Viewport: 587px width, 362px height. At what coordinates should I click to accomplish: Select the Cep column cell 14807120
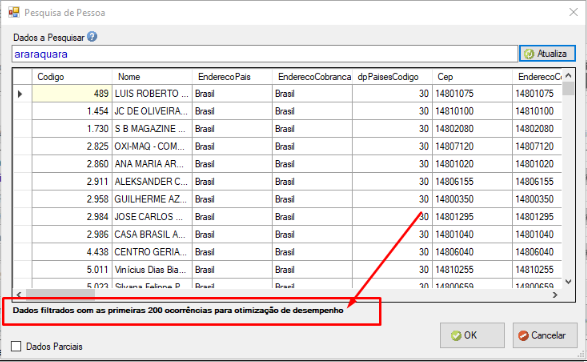click(473, 146)
